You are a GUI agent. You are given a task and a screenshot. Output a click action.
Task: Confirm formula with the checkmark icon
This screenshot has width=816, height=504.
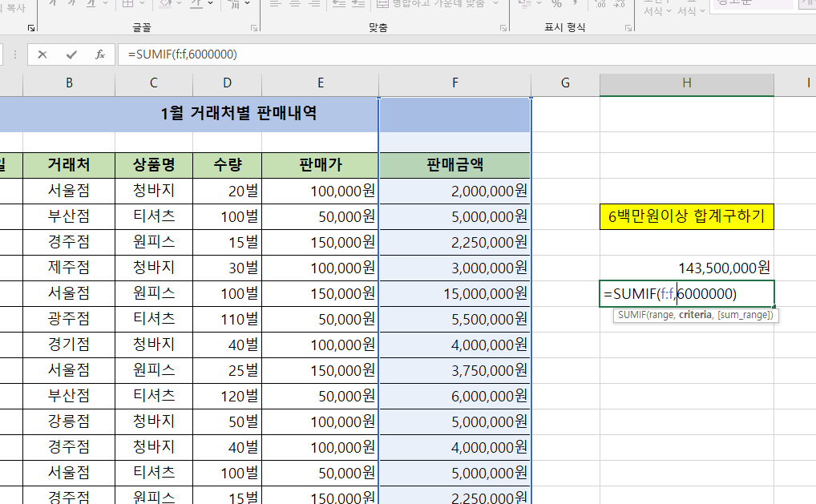point(71,54)
